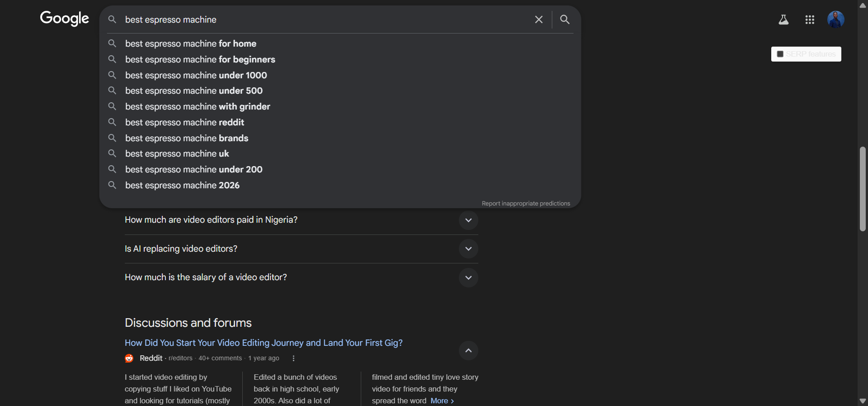Open the three-dot menu for Reddit result
This screenshot has height=406, width=868.
click(x=293, y=358)
